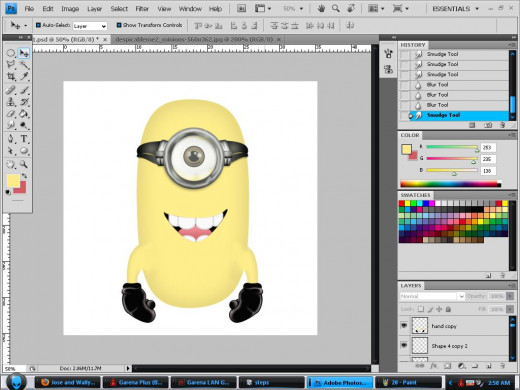This screenshot has height=390, width=520.
Task: Open the blend mode Normal dropdown
Action: point(432,296)
